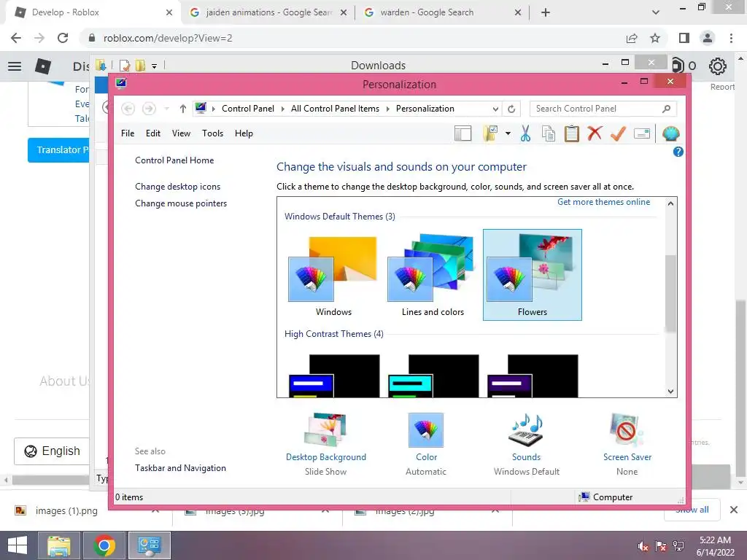Image resolution: width=747 pixels, height=560 pixels.
Task: Bookmark this page with the star
Action: click(655, 38)
